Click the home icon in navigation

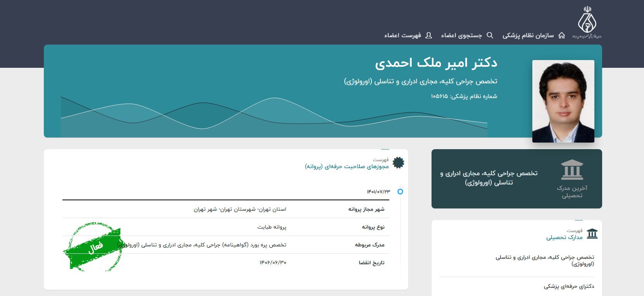click(x=561, y=35)
